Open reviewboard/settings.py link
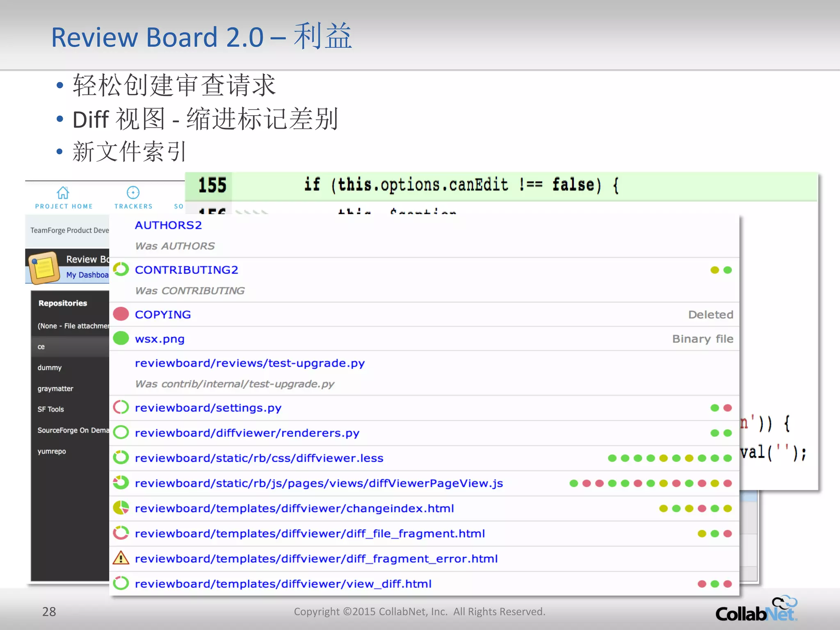Viewport: 840px width, 630px height. tap(208, 408)
